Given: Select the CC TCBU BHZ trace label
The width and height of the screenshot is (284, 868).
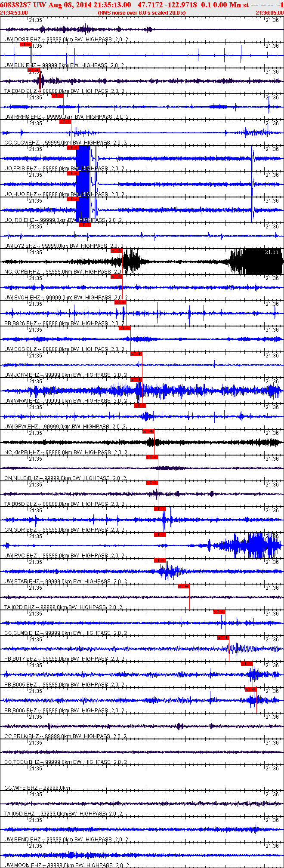Looking at the screenshot, I should pyautogui.click(x=65, y=762).
